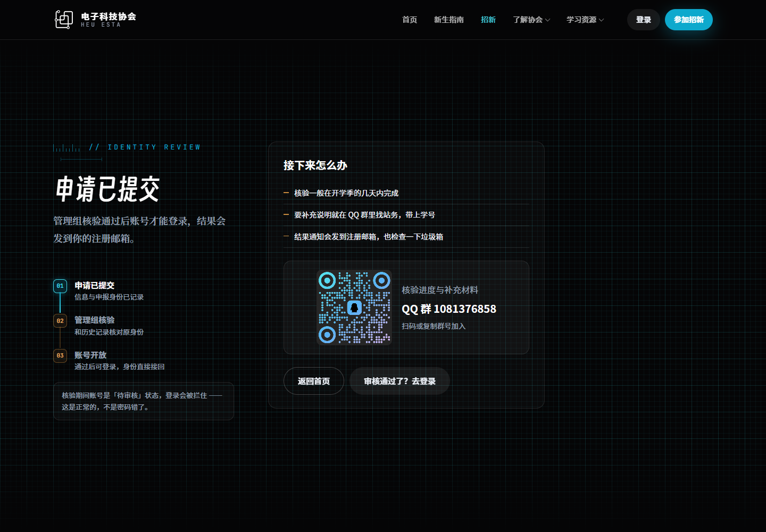Click the 登录 button in the header
Viewport: 766px width, 532px height.
(x=644, y=20)
